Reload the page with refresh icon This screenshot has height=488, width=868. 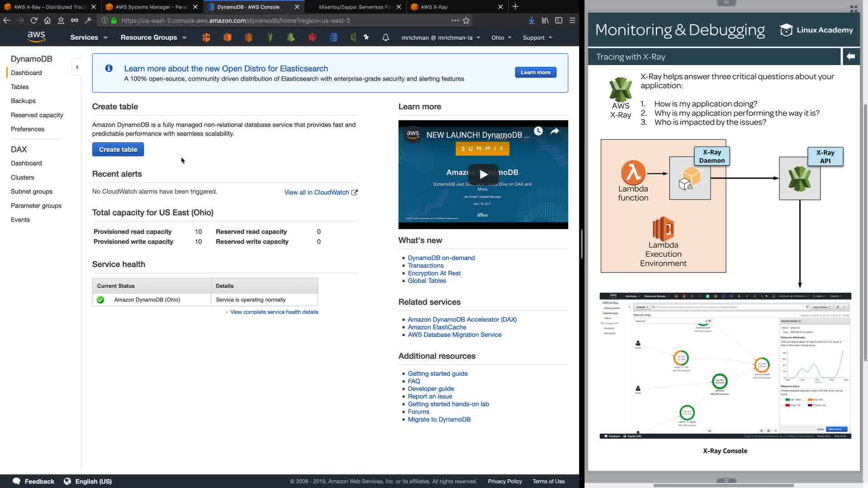[34, 20]
